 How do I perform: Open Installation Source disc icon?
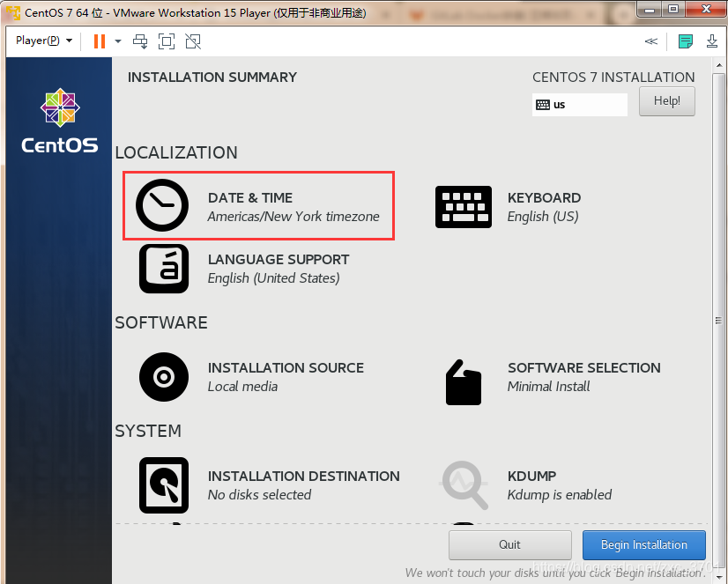point(164,377)
